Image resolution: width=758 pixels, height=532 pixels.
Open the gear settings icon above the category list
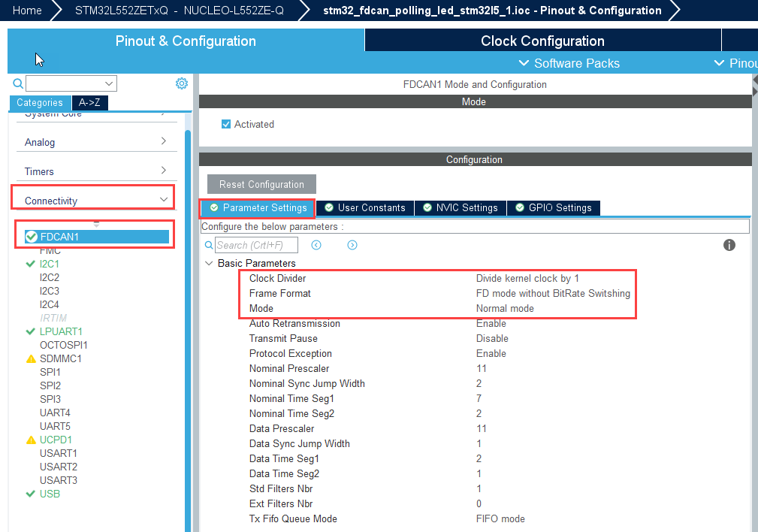(182, 83)
